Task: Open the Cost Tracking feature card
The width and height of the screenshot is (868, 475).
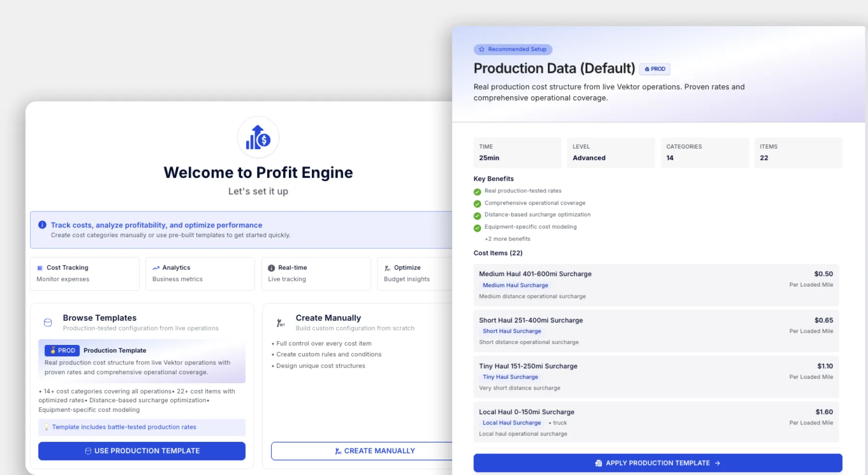Action: click(85, 274)
